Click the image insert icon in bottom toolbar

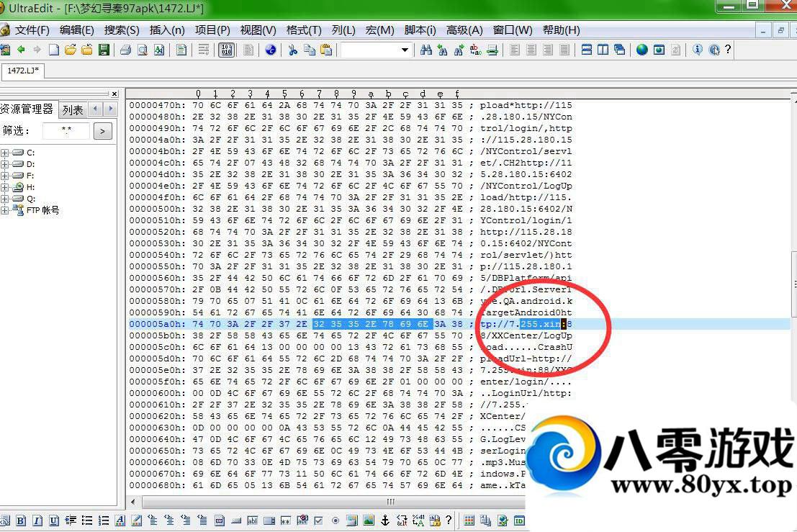[x=369, y=520]
